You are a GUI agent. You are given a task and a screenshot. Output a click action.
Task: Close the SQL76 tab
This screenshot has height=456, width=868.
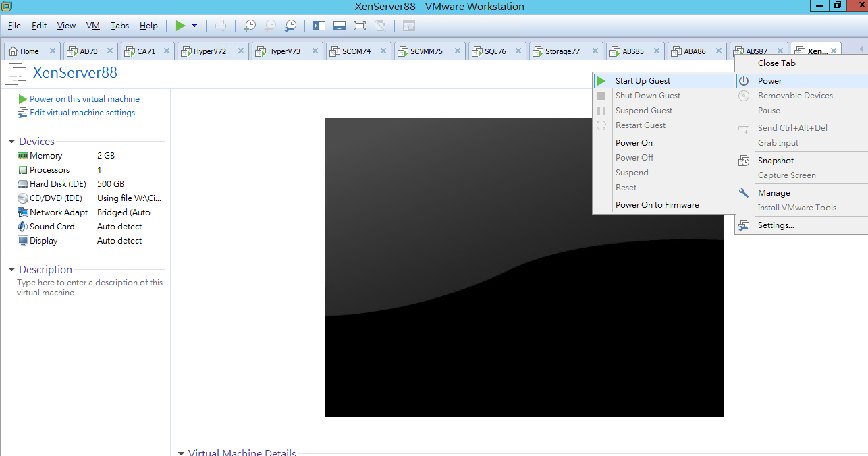519,51
